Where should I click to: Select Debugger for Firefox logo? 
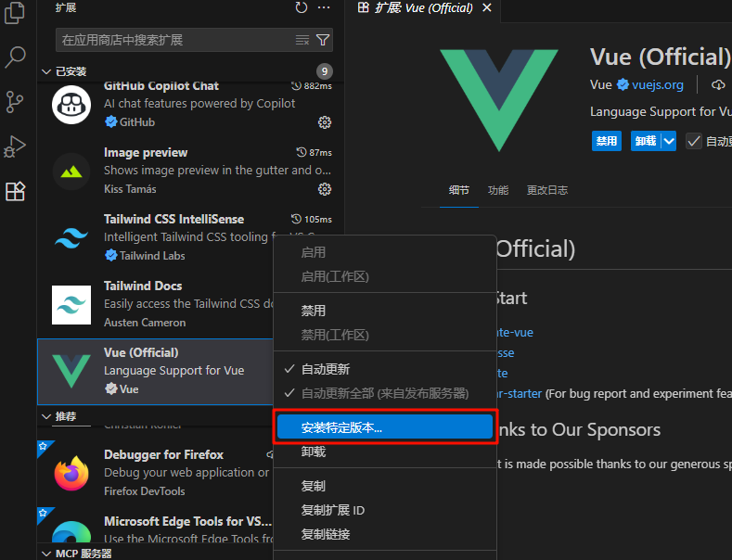(x=71, y=473)
